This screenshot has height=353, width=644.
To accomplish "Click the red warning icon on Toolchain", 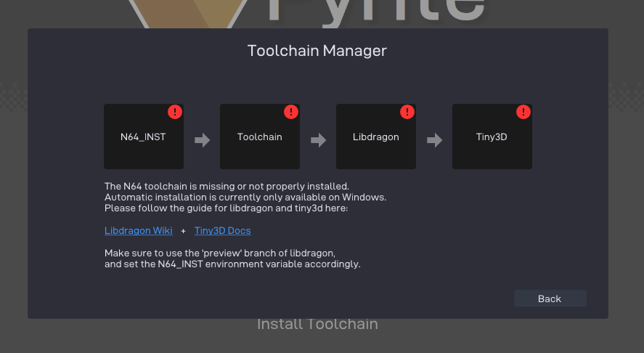I will click(x=291, y=112).
